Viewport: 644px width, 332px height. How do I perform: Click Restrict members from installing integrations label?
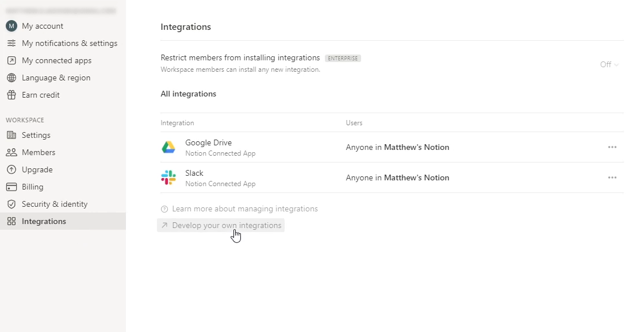tap(240, 58)
